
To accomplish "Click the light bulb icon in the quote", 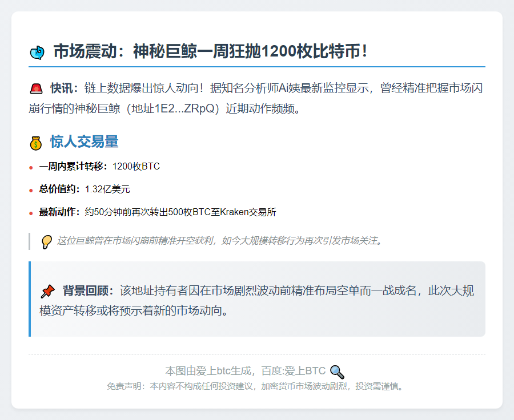I will tap(46, 241).
